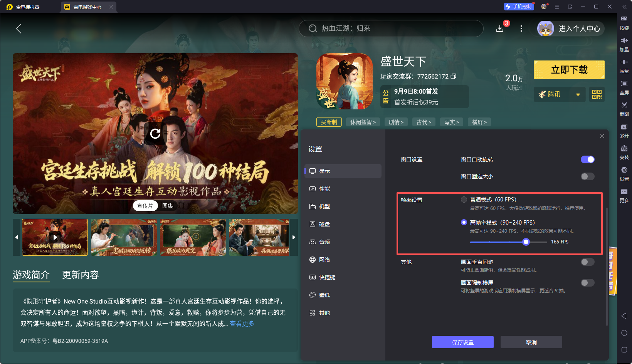Open the 多开 multi-instance tool
Viewport: 632px width, 364px height.
624,130
